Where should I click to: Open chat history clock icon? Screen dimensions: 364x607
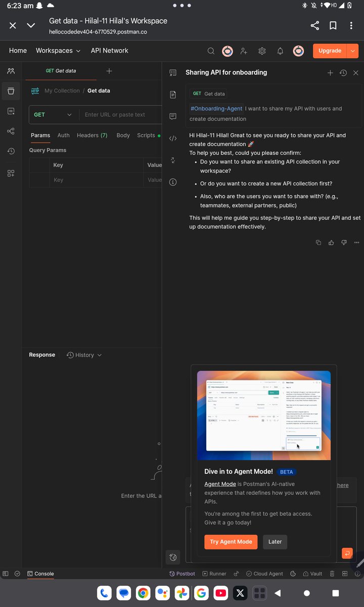pyautogui.click(x=343, y=73)
